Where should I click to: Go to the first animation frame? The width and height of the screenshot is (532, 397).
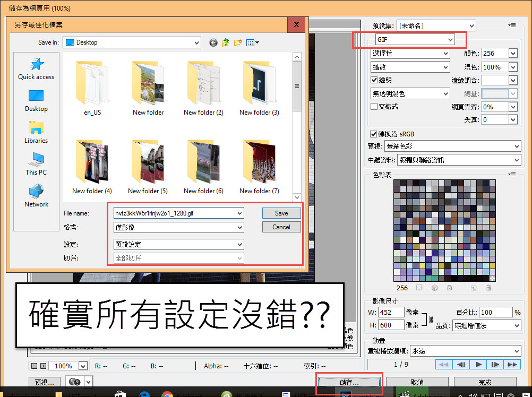(x=444, y=365)
